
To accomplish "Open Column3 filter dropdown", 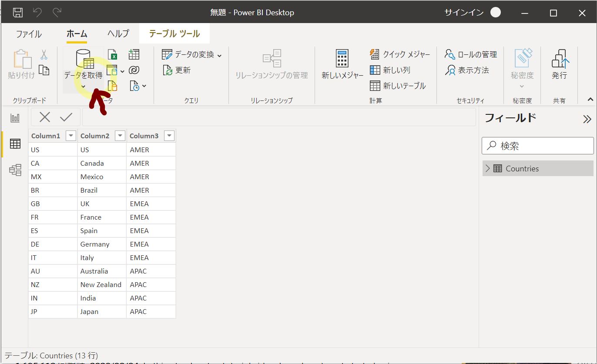I will pos(169,136).
